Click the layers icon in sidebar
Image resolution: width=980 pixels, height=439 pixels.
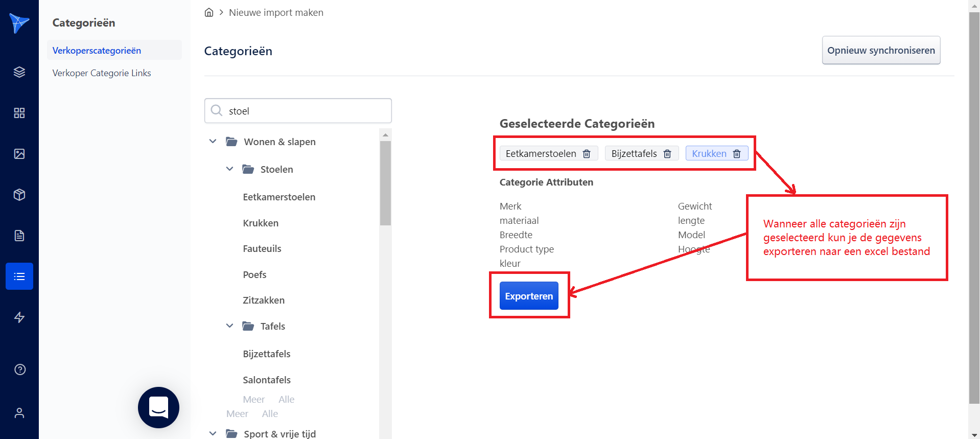(x=19, y=72)
